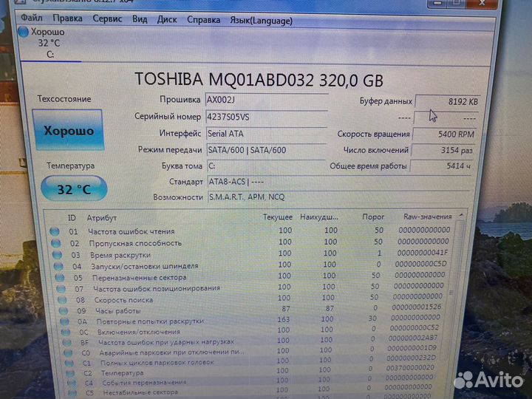Select the Пропускная способность row
Screen dimensions: 532x399
pos(253,242)
